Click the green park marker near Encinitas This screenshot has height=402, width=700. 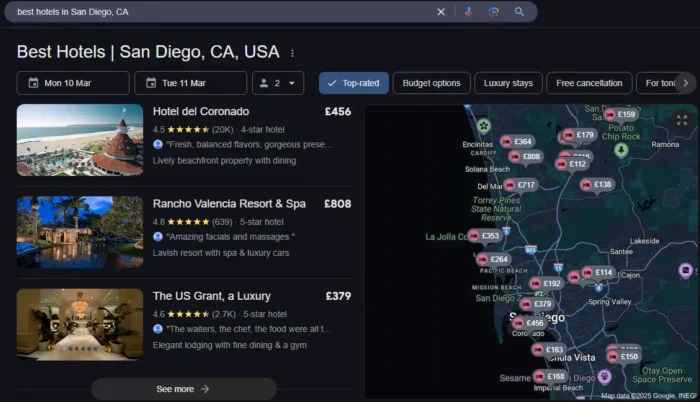click(x=483, y=126)
